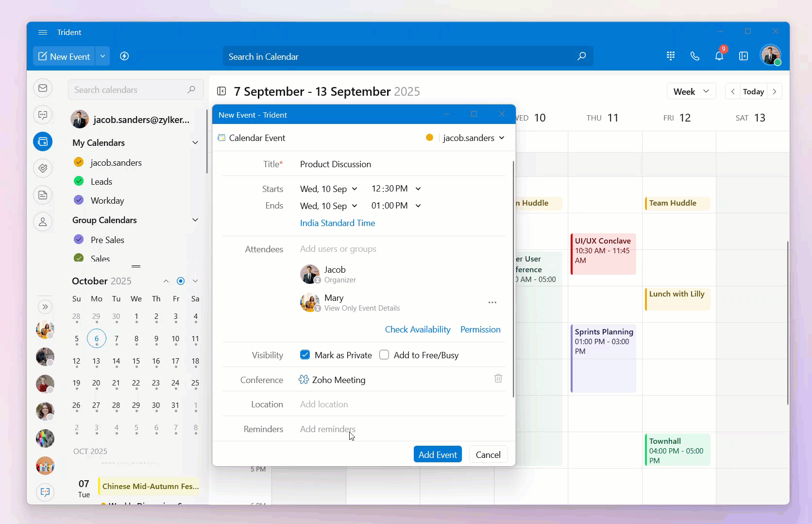This screenshot has height=524, width=812.
Task: Open New Event dropdown arrow
Action: [x=102, y=56]
